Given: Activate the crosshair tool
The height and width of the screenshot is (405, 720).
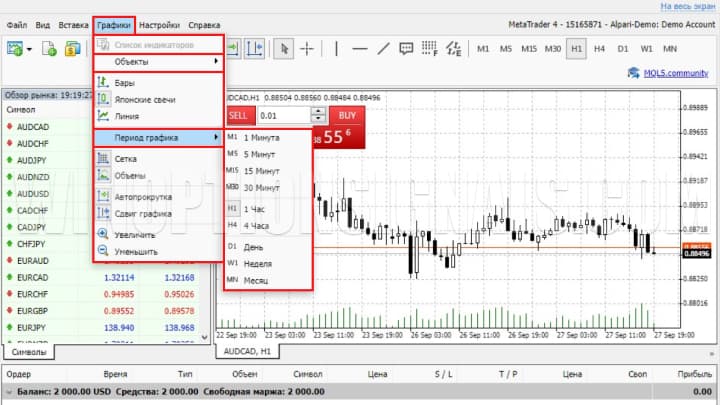Looking at the screenshot, I should [x=308, y=48].
